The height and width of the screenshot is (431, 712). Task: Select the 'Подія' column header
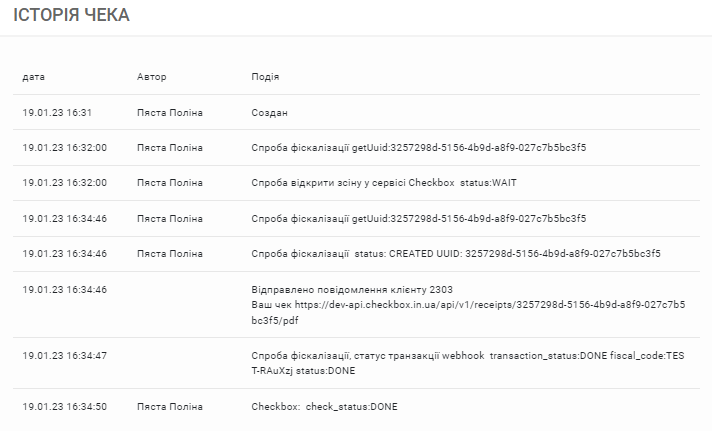point(265,77)
